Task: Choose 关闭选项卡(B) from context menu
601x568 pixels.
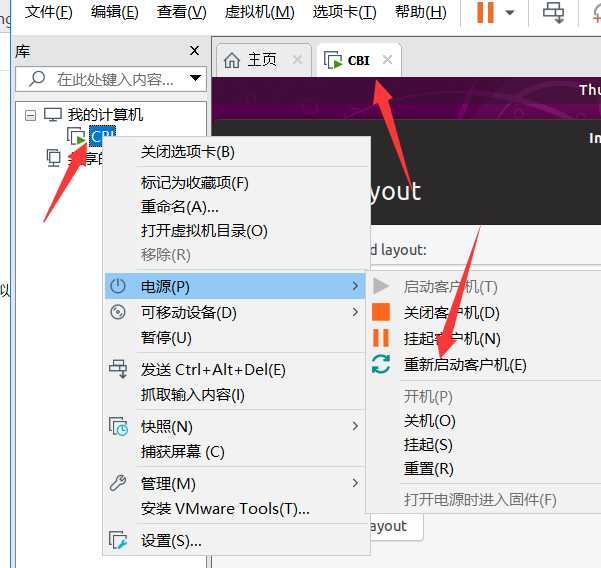Action: pos(237,152)
